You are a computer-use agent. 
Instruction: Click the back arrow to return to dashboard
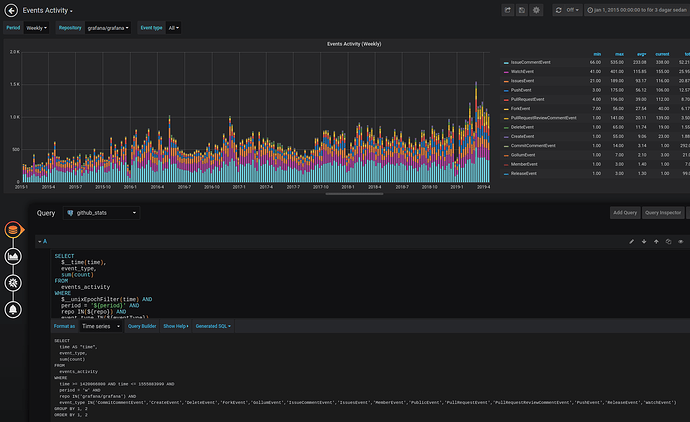pos(11,10)
